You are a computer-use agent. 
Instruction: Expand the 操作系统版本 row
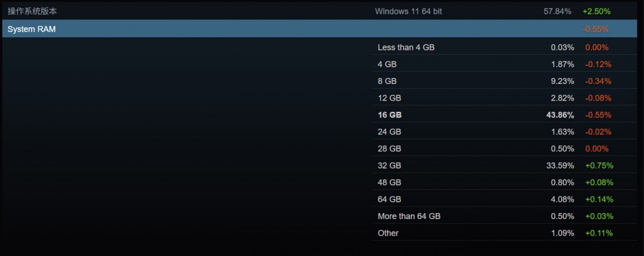33,11
